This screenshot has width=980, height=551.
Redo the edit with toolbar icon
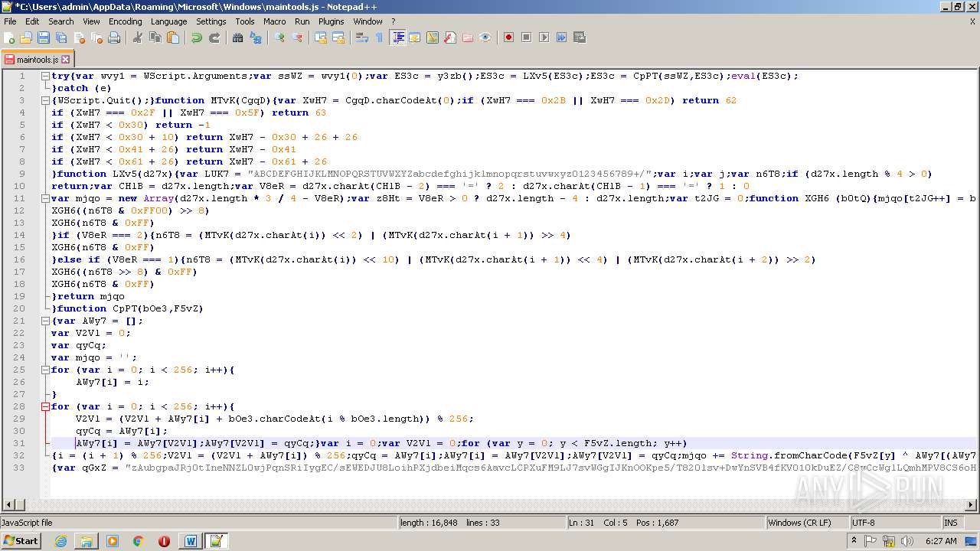click(214, 37)
